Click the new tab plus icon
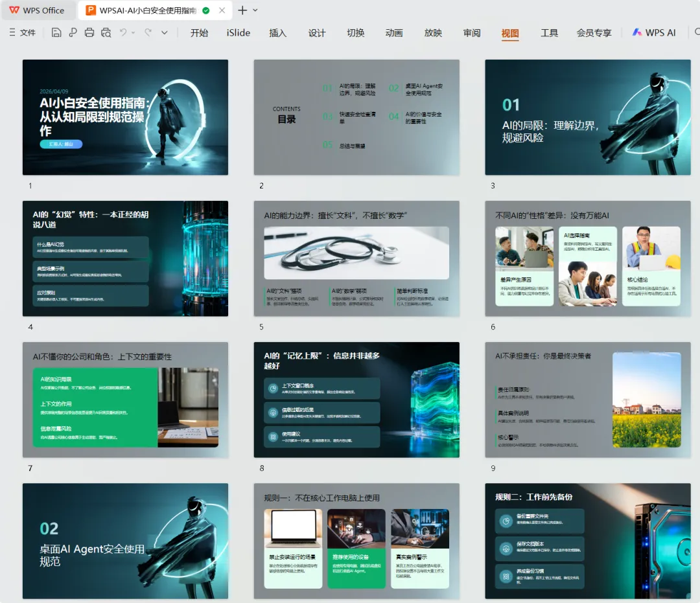 point(242,10)
